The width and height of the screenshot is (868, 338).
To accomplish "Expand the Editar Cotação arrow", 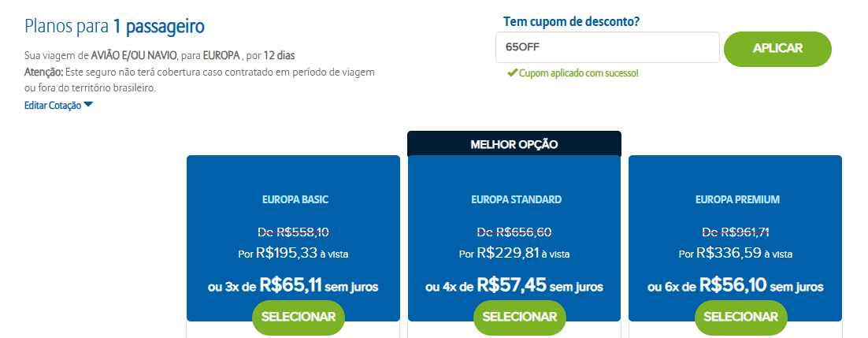I will point(88,105).
